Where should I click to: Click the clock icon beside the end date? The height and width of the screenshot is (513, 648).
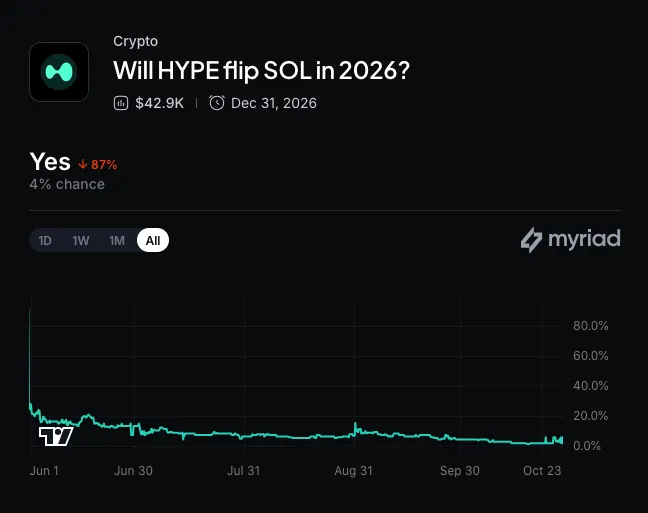click(x=217, y=103)
